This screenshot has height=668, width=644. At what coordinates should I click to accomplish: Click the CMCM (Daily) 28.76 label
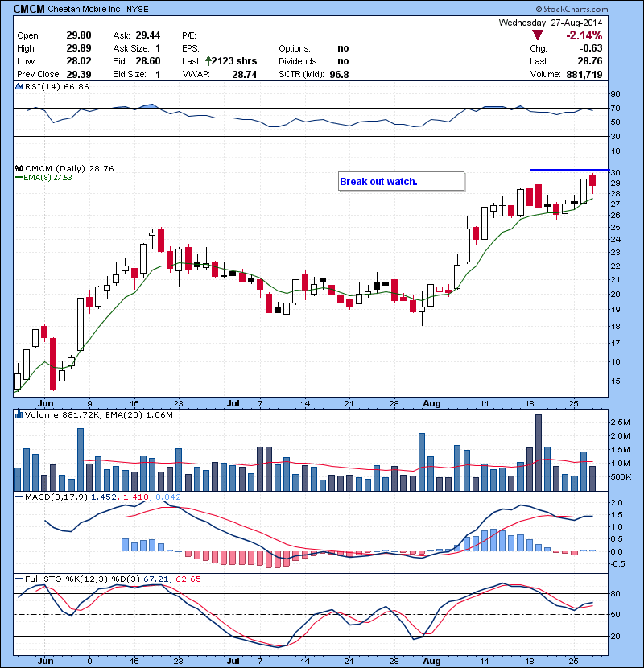tap(69, 168)
